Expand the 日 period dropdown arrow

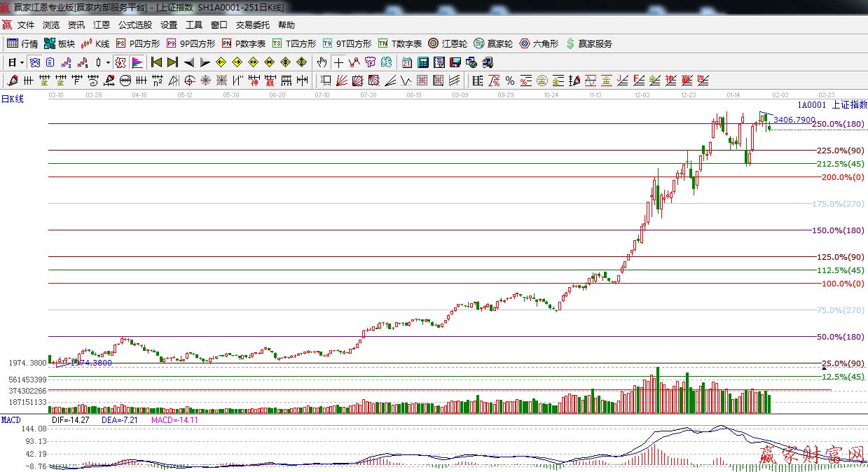coord(22,62)
